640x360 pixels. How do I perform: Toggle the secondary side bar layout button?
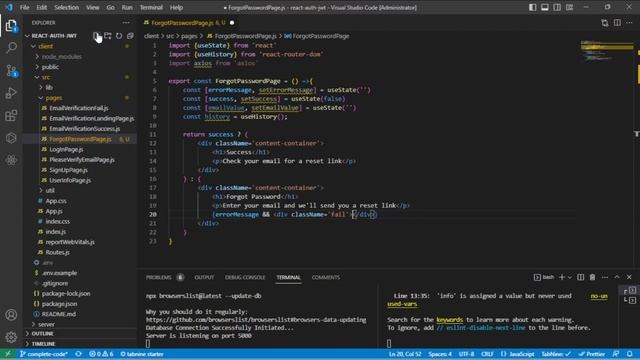click(557, 7)
